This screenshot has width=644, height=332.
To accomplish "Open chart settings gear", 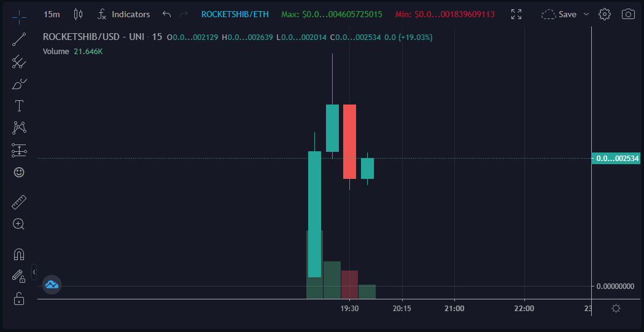I will click(605, 14).
